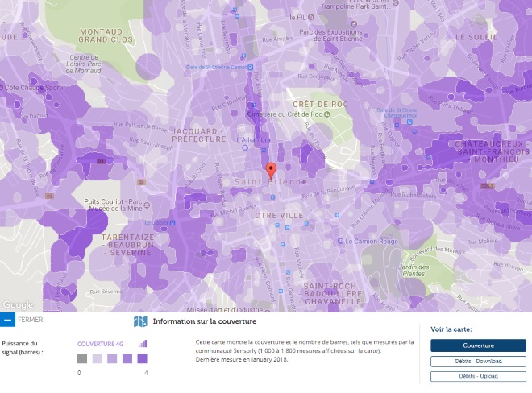532x393 pixels.
Task: Click the Trampoline Park Saint marker icon
Action: (x=396, y=2)
